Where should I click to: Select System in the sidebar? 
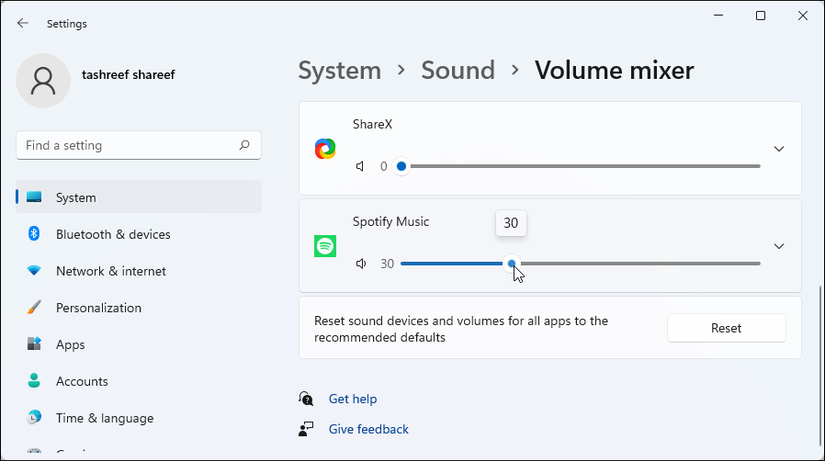(x=139, y=197)
